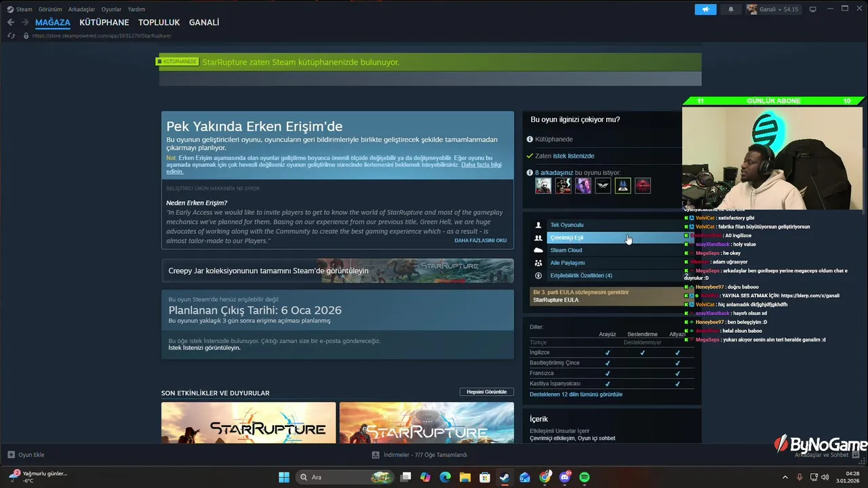Click the Çevrimiçi Eşli co-op icon
Viewport: 868px width, 488px height.
(538, 238)
